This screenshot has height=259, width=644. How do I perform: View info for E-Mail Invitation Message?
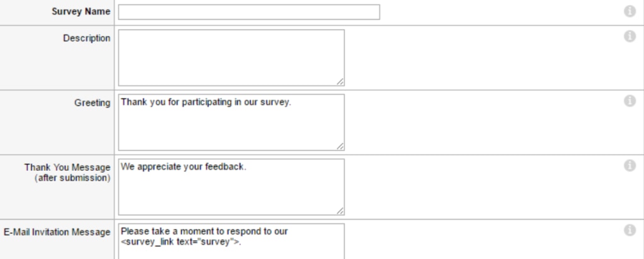(x=630, y=230)
